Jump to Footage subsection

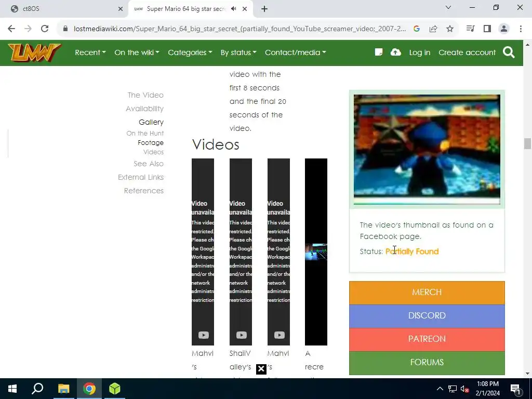click(x=151, y=143)
